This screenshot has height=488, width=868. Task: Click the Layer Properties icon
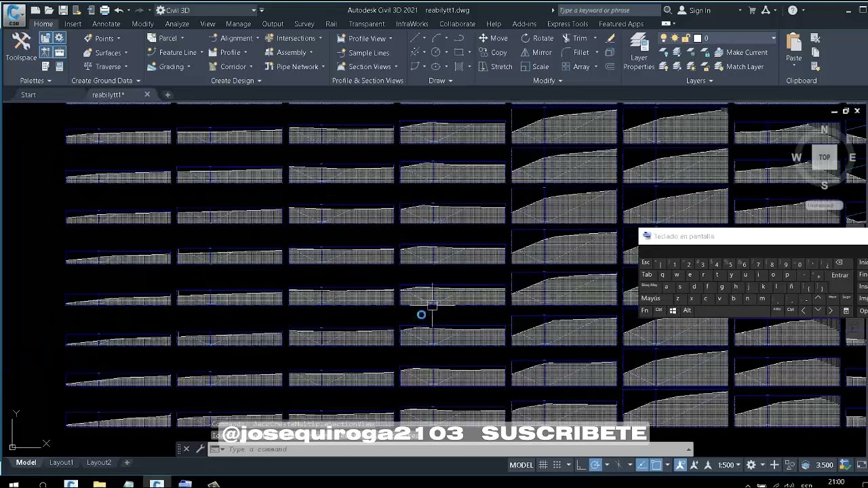639,52
